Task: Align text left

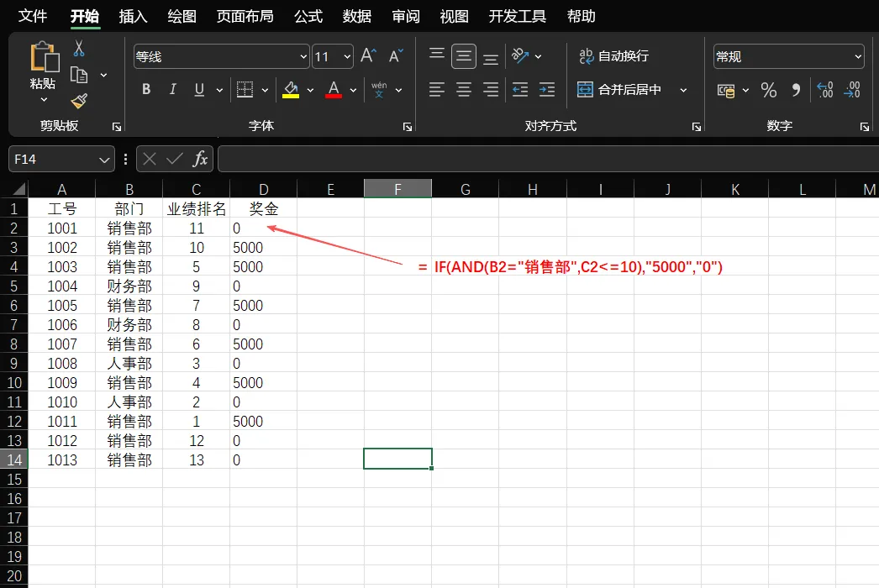Action: (x=437, y=90)
